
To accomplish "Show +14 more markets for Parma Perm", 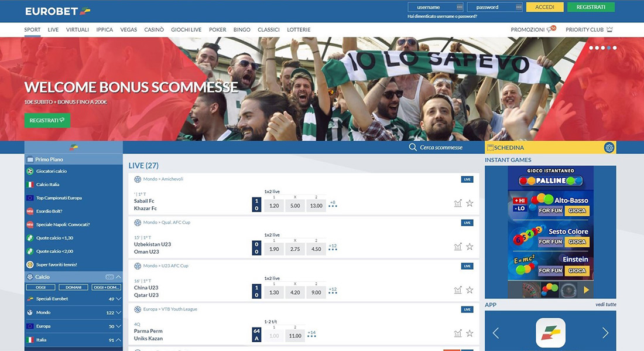I will pyautogui.click(x=311, y=334).
